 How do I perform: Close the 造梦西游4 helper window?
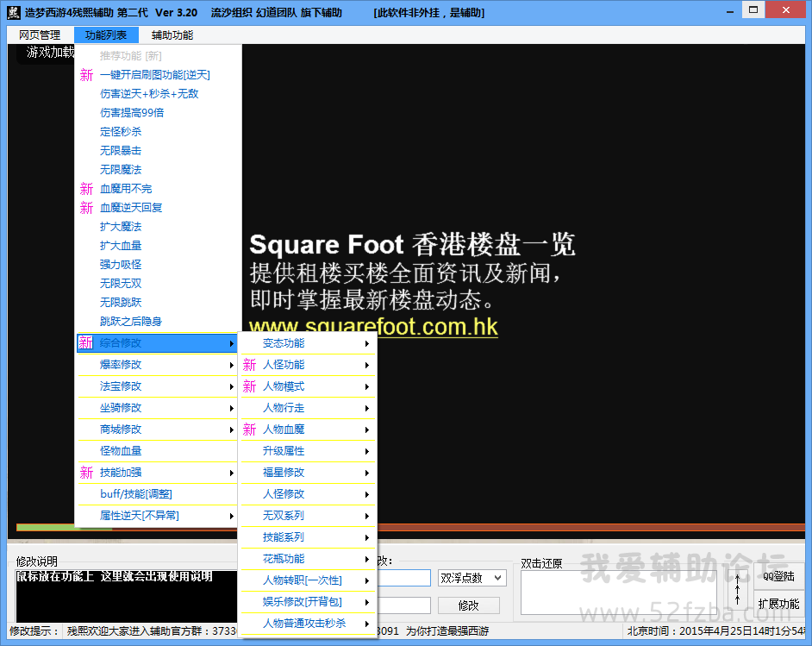(785, 9)
